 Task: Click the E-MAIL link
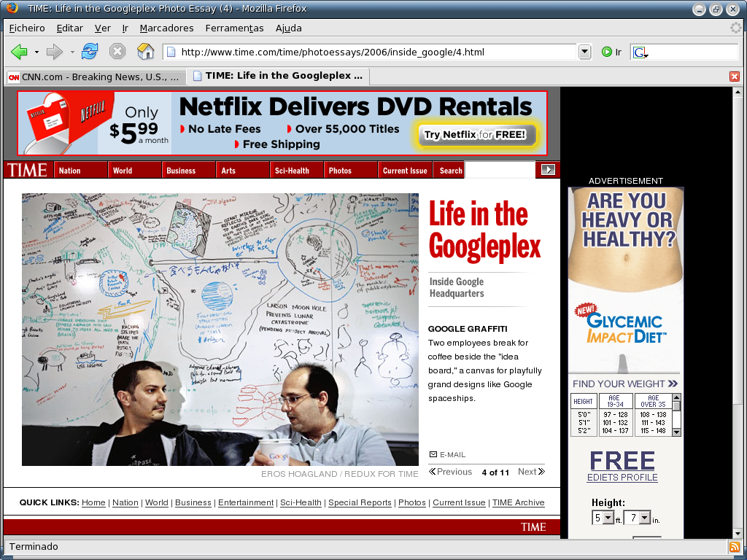pos(452,455)
